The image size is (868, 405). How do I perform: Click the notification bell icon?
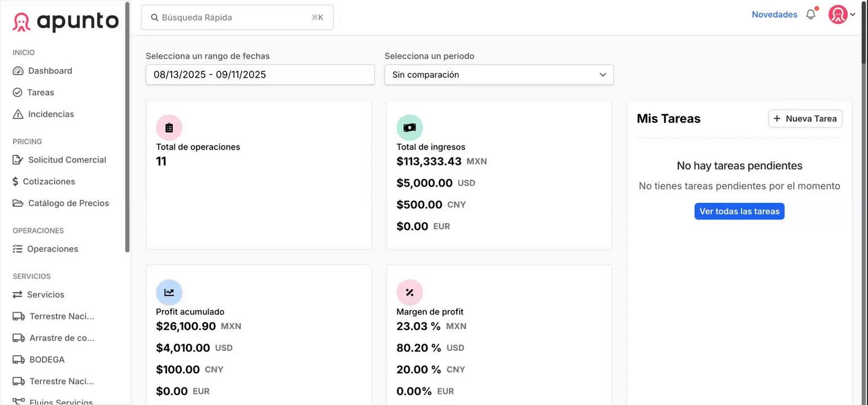[x=811, y=15]
